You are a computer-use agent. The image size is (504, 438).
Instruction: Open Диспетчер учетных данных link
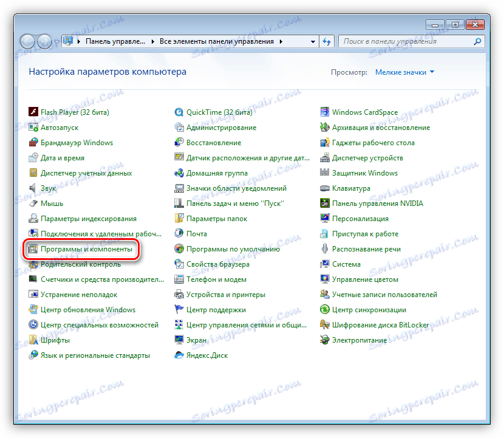click(x=86, y=173)
